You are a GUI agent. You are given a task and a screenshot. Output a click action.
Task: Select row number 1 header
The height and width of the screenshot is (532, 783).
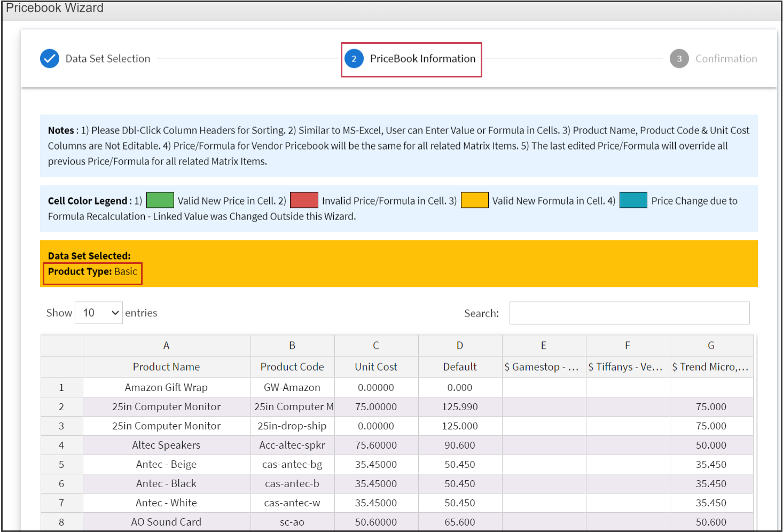[61, 388]
